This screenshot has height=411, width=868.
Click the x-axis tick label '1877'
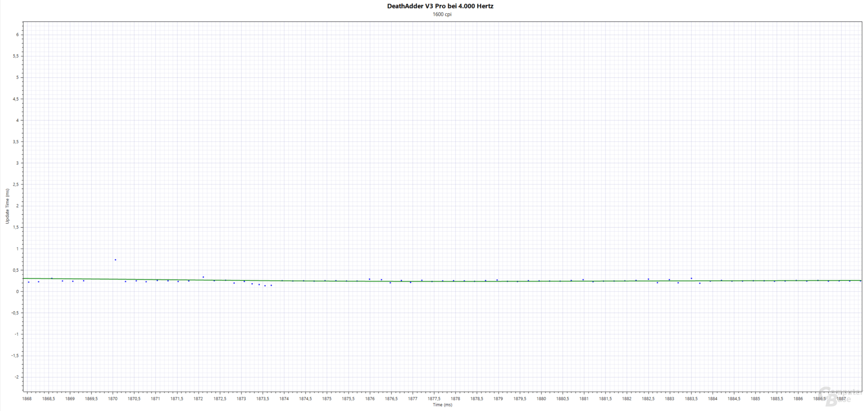[413, 399]
